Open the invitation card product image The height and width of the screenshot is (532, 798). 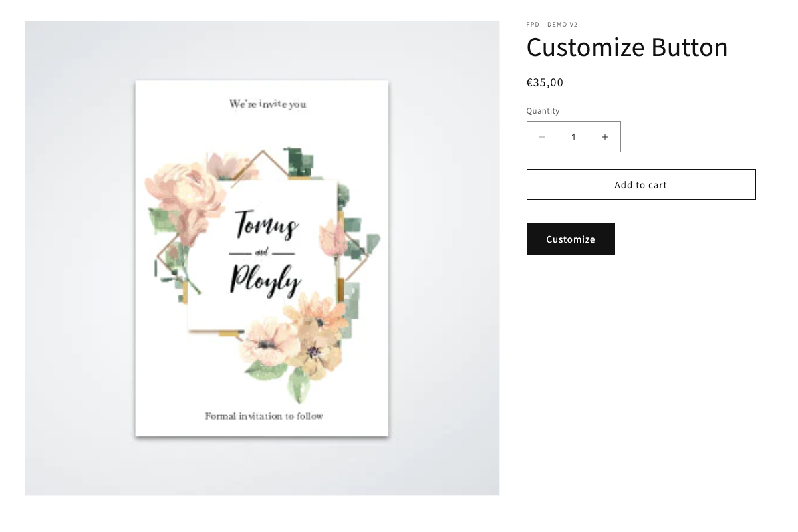tap(262, 258)
